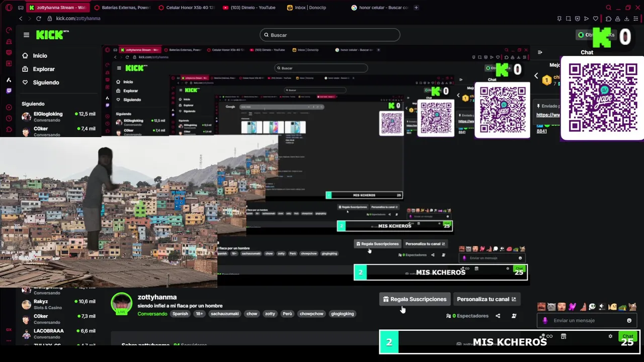Open LACOBRAAA channel in following list
This screenshot has width=644, height=362.
click(x=58, y=333)
